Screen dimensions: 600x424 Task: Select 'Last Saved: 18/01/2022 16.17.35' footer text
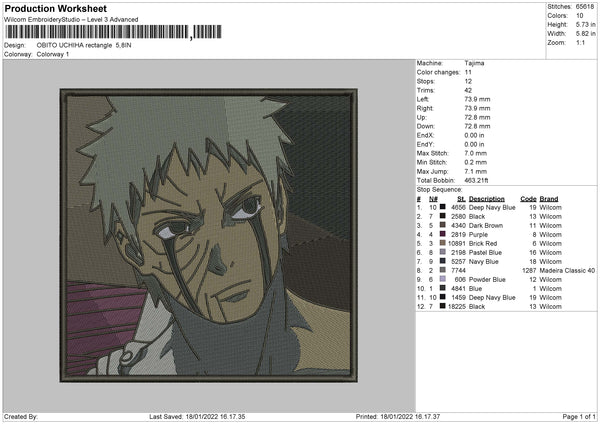(197, 416)
